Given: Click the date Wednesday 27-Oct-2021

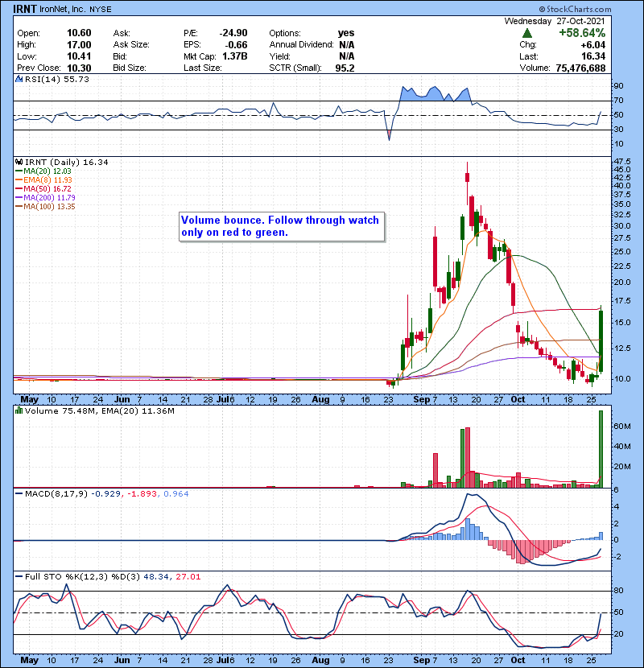Looking at the screenshot, I should tap(554, 21).
